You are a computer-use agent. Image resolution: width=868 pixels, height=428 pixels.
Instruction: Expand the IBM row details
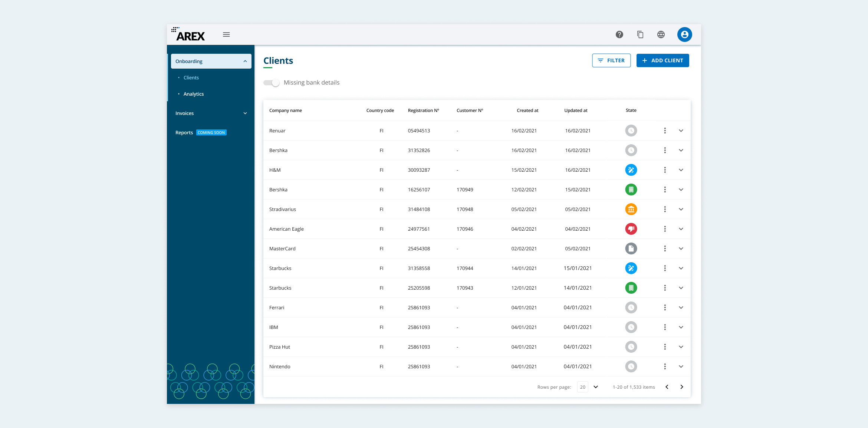681,327
